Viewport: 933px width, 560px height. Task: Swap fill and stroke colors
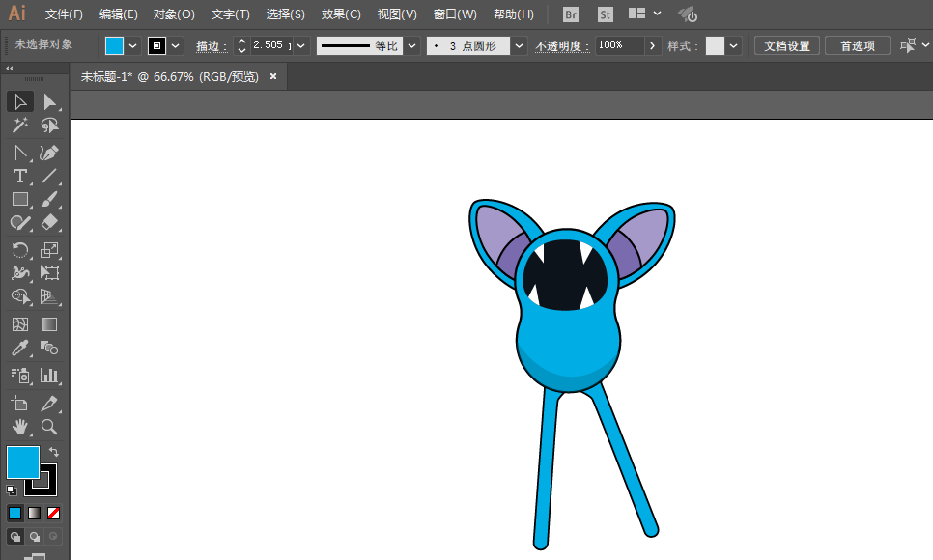[x=55, y=452]
